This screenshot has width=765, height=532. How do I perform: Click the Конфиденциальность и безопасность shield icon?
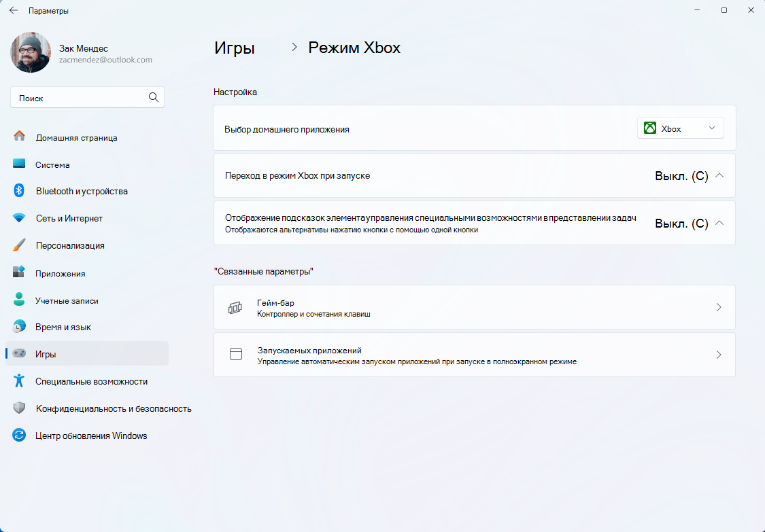point(19,408)
